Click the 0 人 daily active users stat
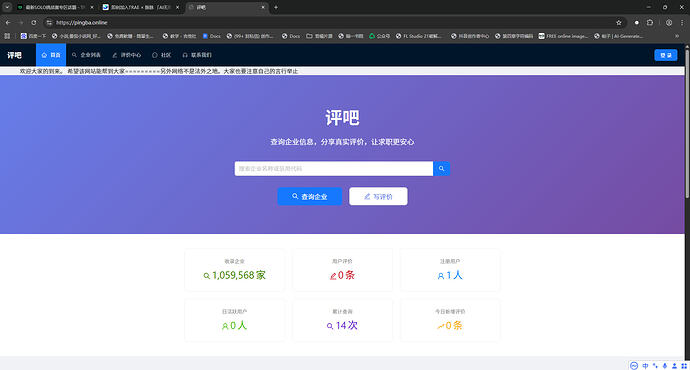Image resolution: width=690 pixels, height=370 pixels. point(235,320)
